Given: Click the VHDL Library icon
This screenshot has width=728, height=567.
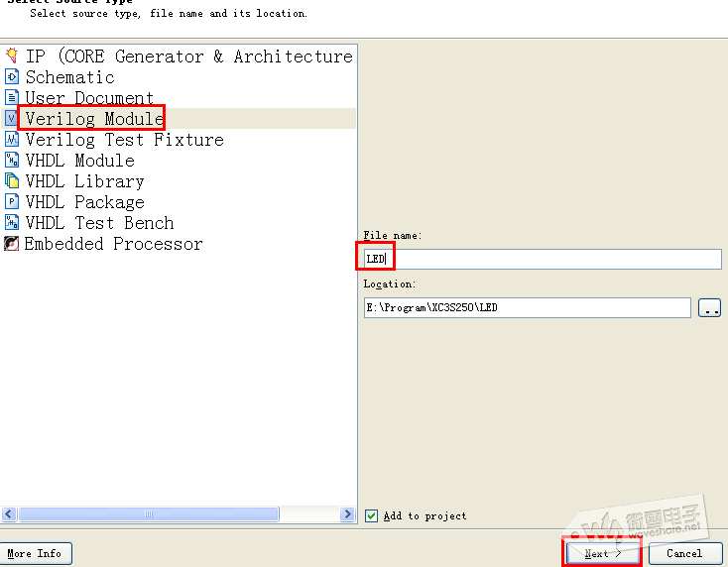Looking at the screenshot, I should pos(12,181).
